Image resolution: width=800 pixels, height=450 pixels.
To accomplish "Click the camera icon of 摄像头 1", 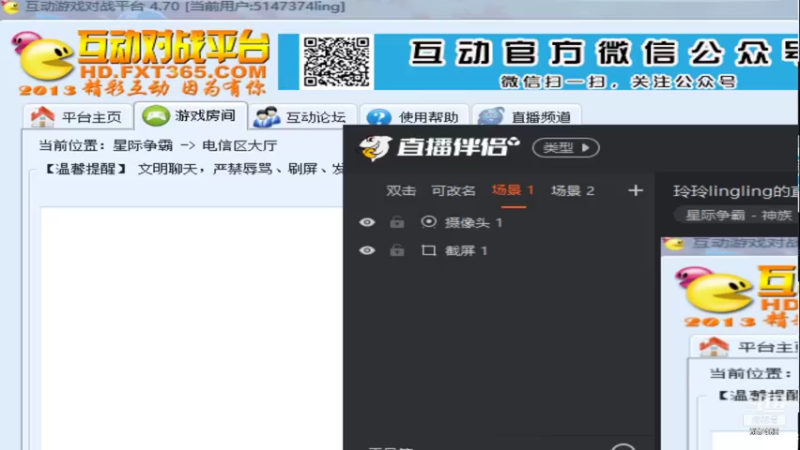I will click(x=429, y=222).
